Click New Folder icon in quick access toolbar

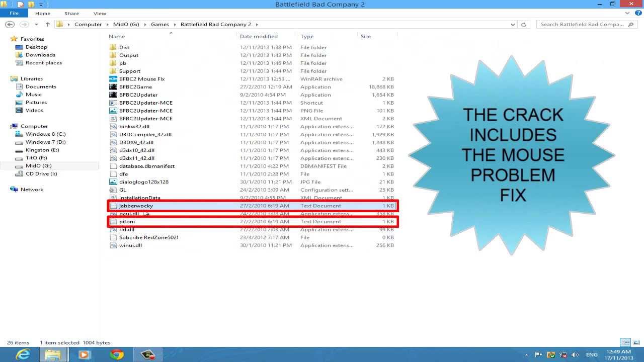[x=31, y=4]
